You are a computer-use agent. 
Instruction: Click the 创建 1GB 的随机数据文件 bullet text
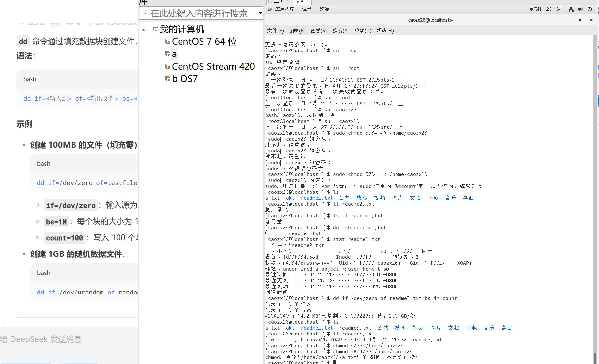(x=77, y=254)
